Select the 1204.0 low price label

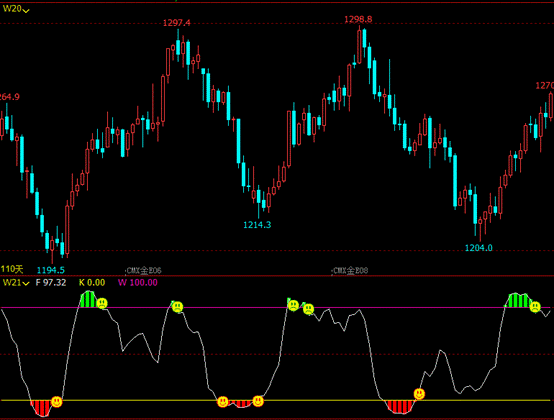[x=479, y=248]
